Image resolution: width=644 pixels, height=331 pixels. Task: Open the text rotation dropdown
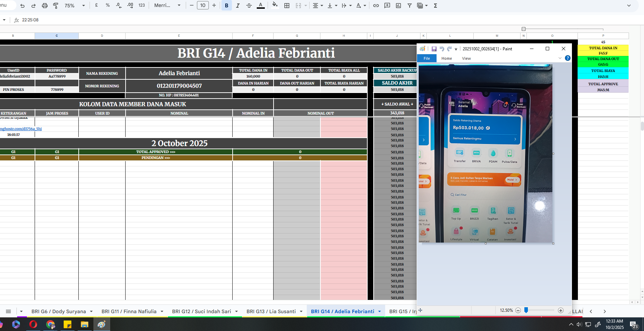coord(361,6)
